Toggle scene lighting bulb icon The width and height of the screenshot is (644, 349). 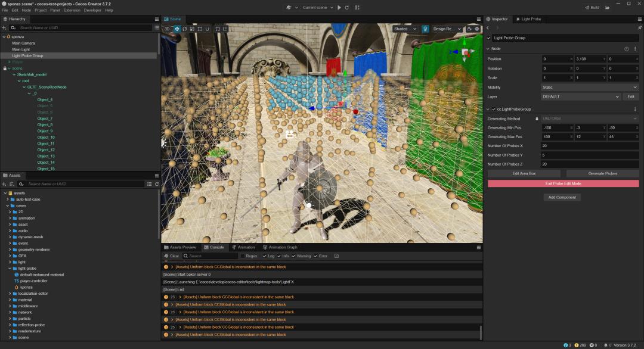coord(425,29)
